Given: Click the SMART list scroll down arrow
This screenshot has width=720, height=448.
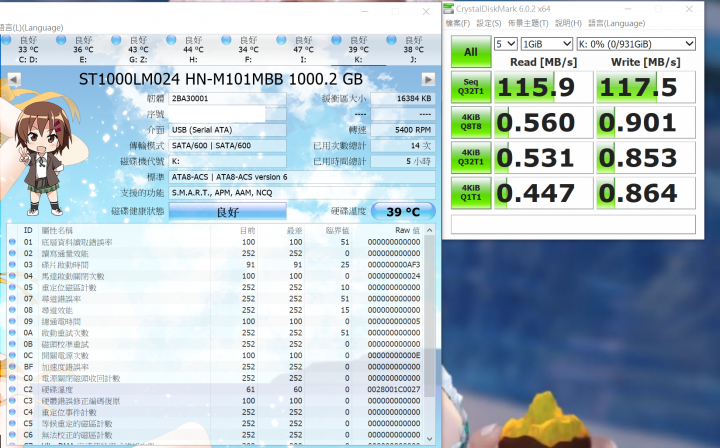Looking at the screenshot, I should point(430,439).
